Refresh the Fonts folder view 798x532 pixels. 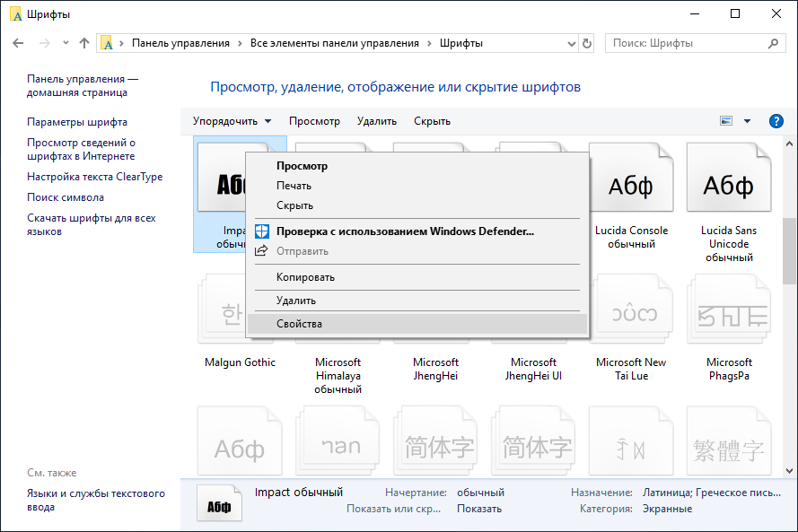(x=587, y=44)
